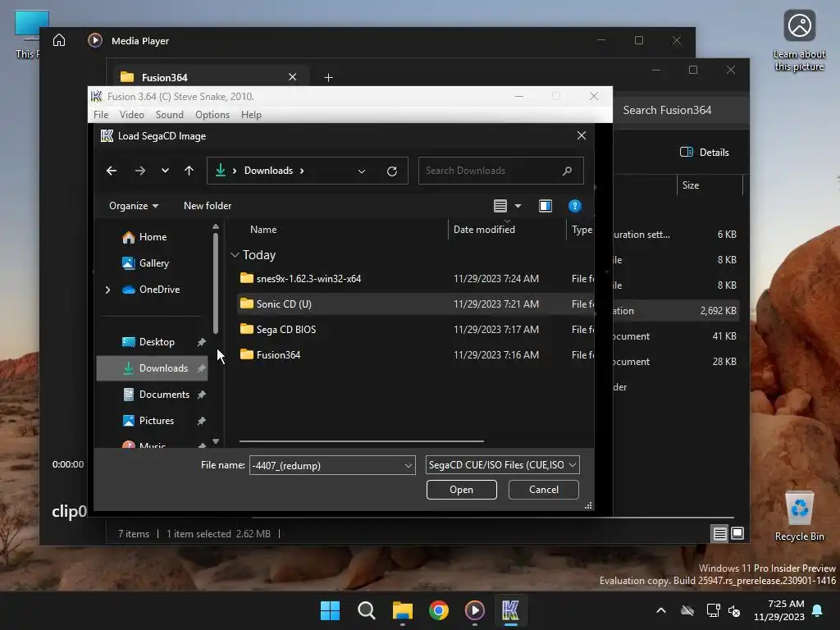
Task: Sort by Name column header
Action: click(263, 230)
